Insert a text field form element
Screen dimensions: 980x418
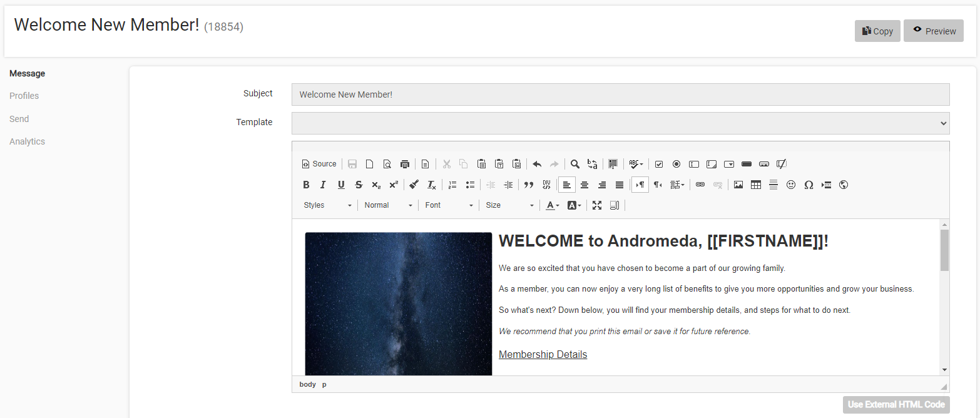pos(694,164)
